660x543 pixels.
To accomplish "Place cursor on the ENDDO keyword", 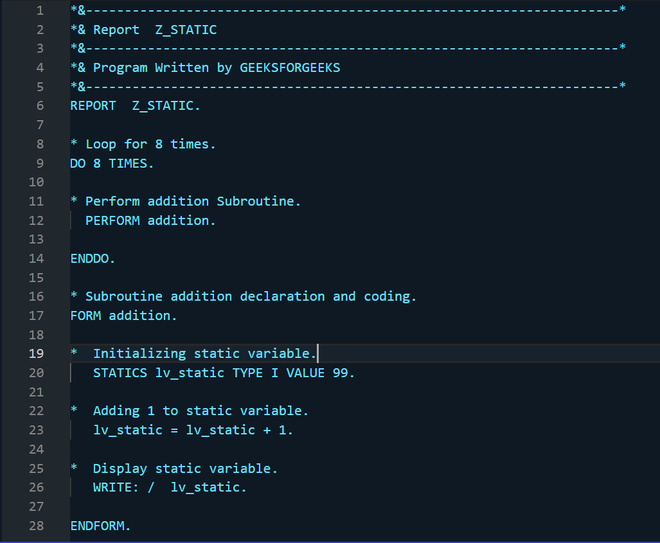I will tap(93, 258).
